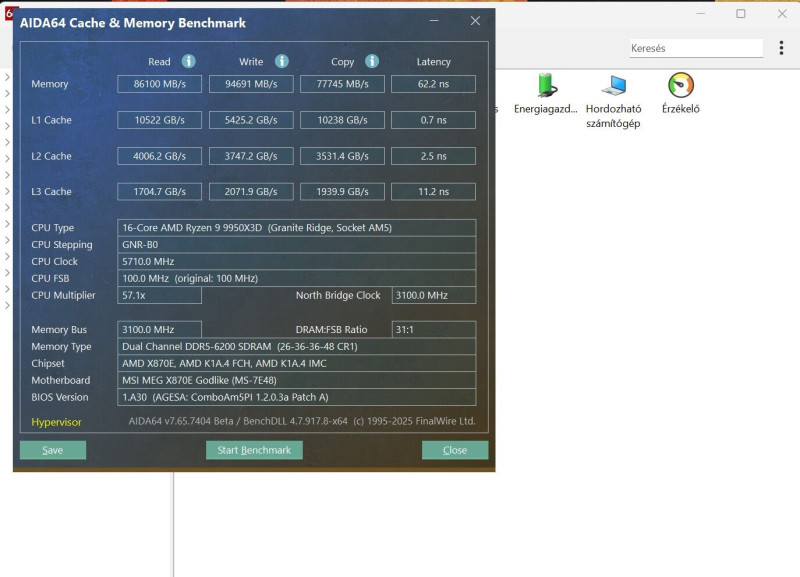Click the dialog title AIDA64 Cache & Memory Benchmark

[x=133, y=23]
